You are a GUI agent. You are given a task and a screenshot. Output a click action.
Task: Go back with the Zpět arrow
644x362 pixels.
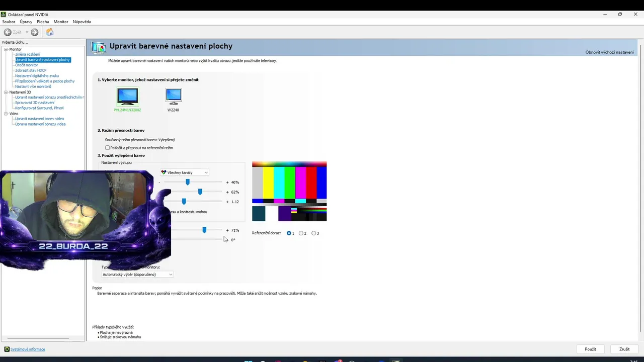[x=8, y=32]
